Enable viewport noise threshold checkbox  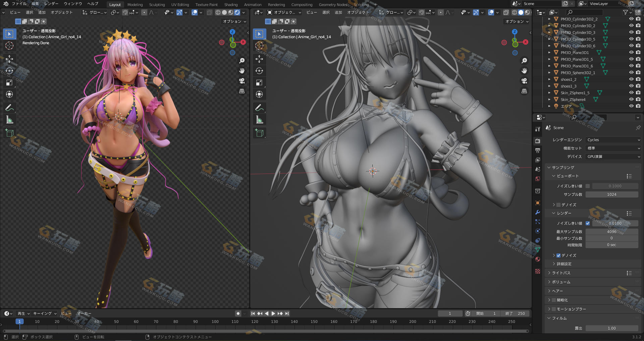pyautogui.click(x=588, y=186)
